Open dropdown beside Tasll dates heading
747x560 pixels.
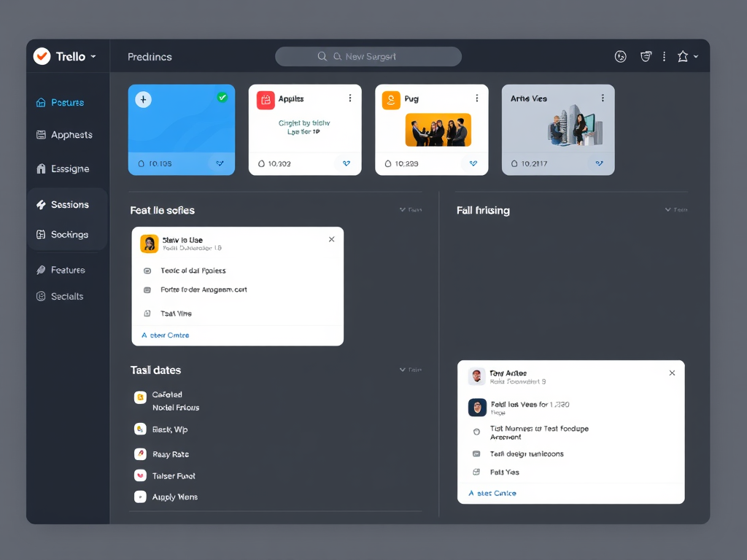[410, 370]
